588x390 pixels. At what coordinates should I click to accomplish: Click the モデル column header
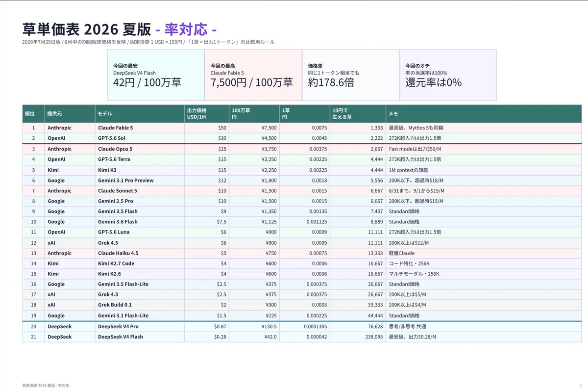pos(140,113)
